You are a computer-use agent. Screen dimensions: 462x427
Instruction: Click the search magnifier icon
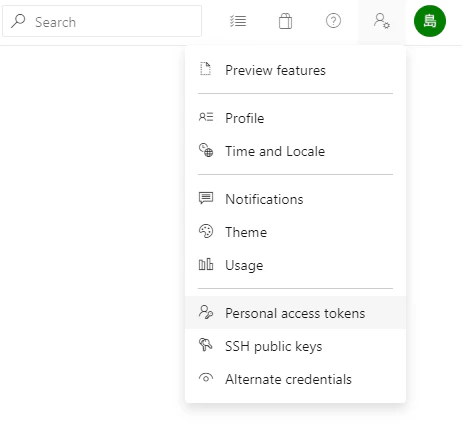(x=18, y=21)
